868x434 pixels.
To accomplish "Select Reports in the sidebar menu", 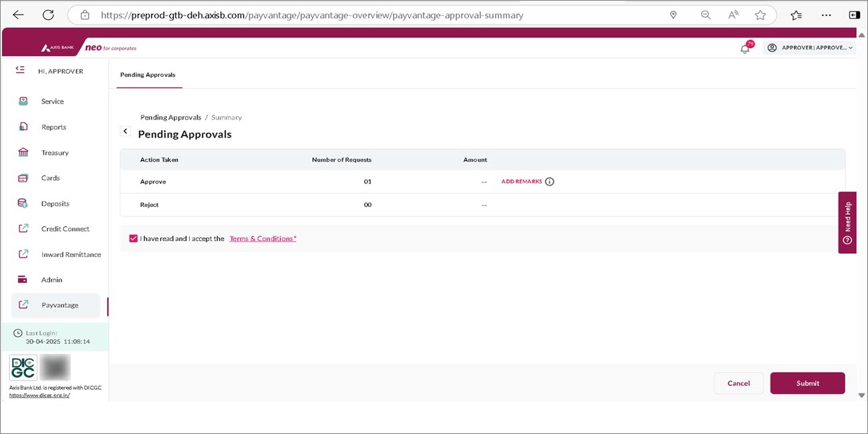I will coord(53,127).
